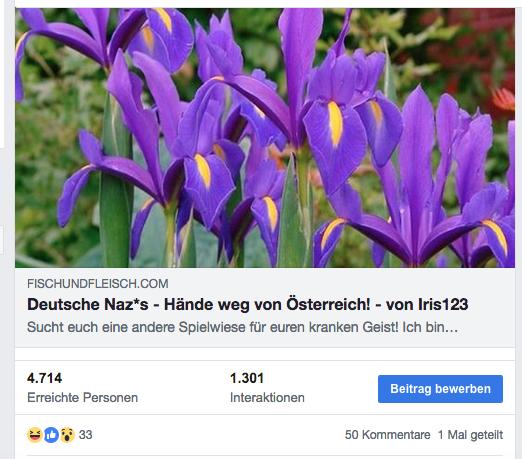Viewport: 522px width, 459px height.
Task: Click the Iris123 author name in headline
Action: tap(443, 304)
